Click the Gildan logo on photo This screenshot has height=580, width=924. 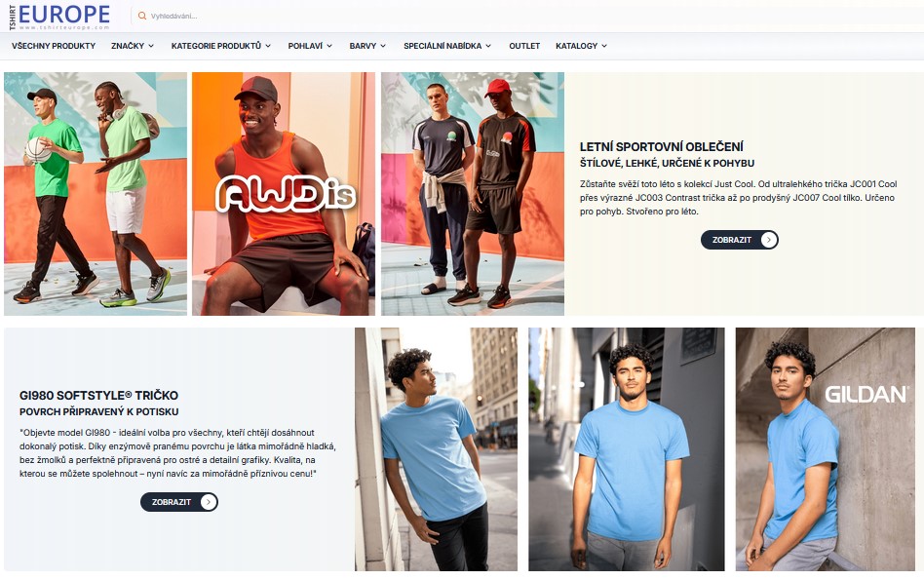(x=866, y=395)
